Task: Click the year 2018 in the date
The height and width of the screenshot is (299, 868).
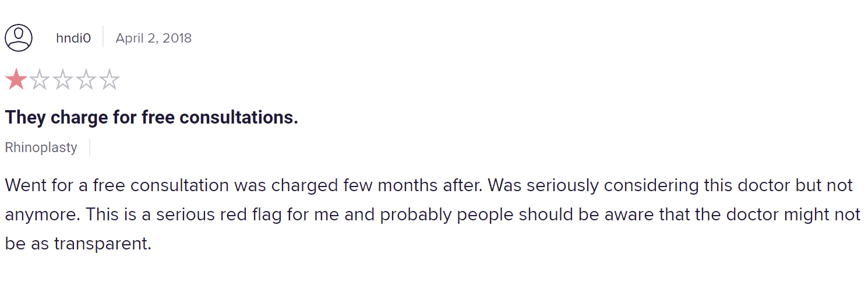Action: click(177, 38)
